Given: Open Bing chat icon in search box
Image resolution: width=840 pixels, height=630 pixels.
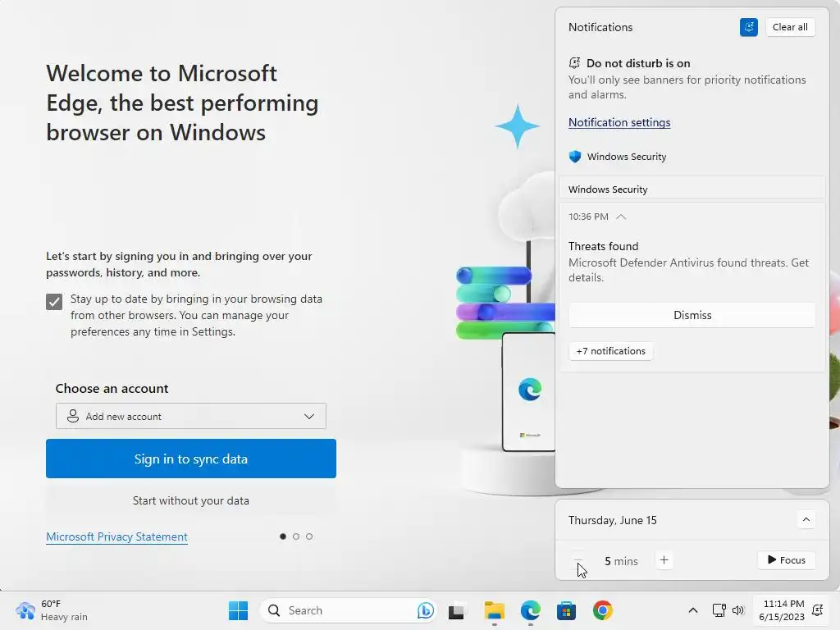Looking at the screenshot, I should [426, 610].
